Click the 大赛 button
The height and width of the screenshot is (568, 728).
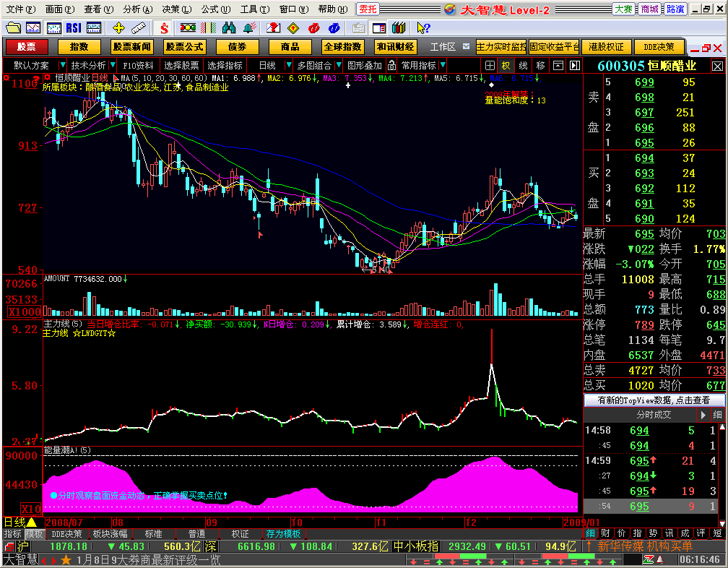coord(623,9)
